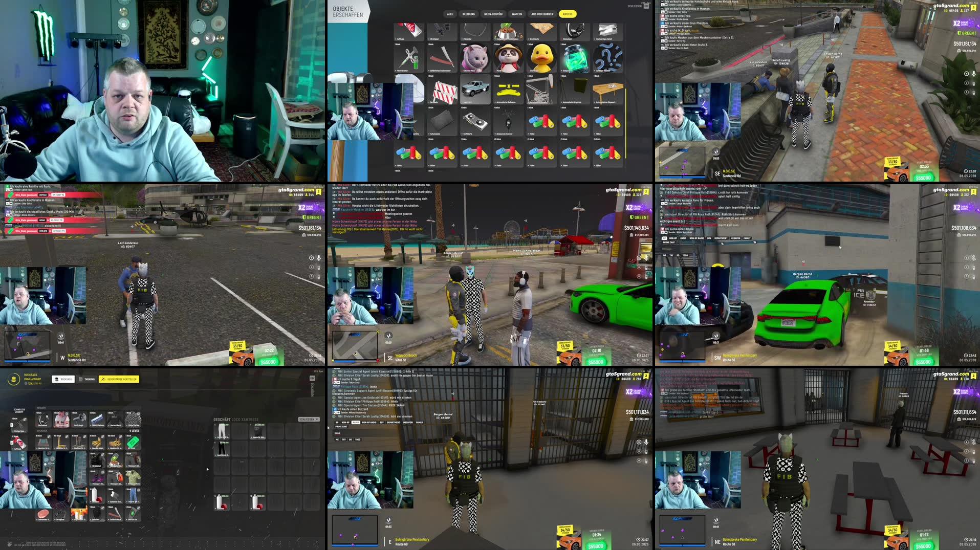Select the raw steak item in inventory

43,514
